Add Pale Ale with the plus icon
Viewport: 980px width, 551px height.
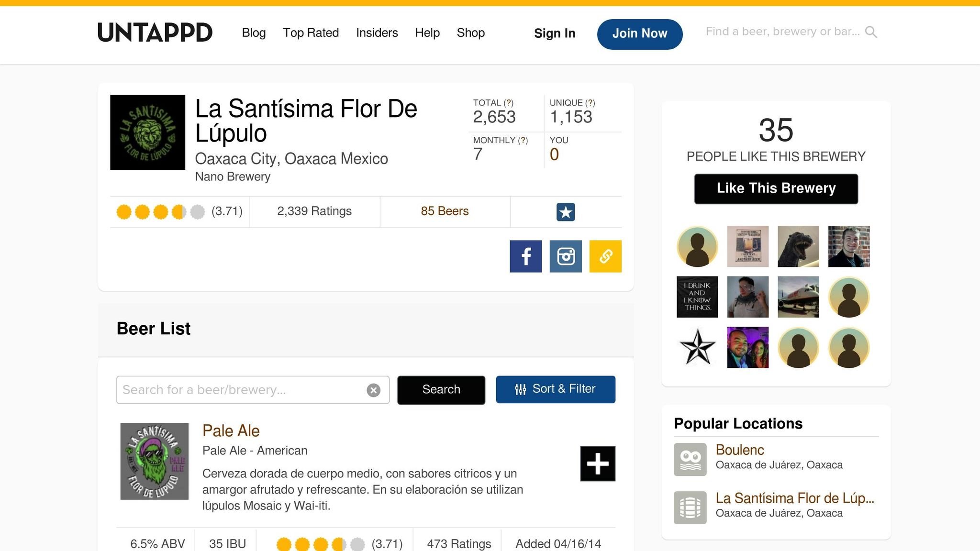pos(598,463)
